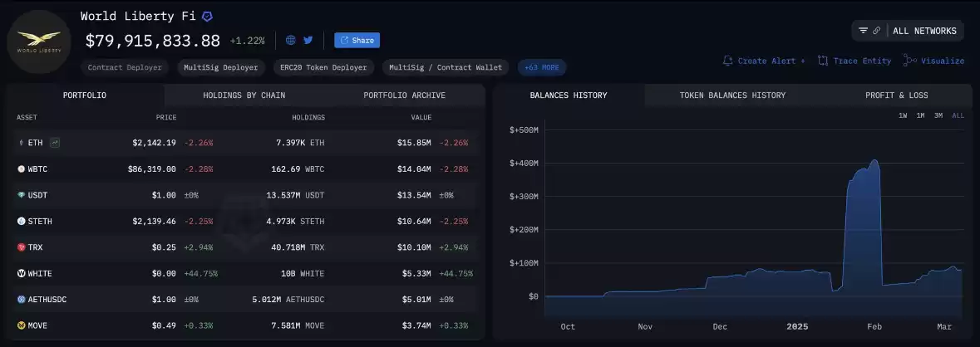
Task: Sort by the VALUE column header
Action: [x=421, y=117]
